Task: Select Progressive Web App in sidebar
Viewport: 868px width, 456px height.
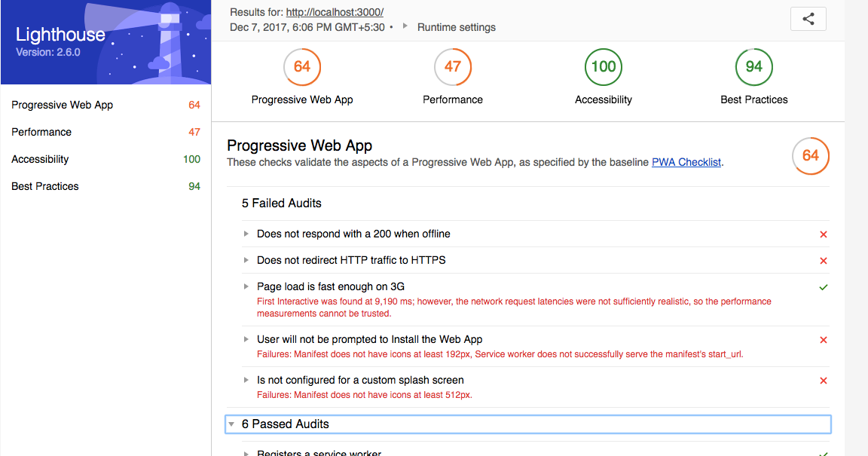Action: pyautogui.click(x=105, y=105)
